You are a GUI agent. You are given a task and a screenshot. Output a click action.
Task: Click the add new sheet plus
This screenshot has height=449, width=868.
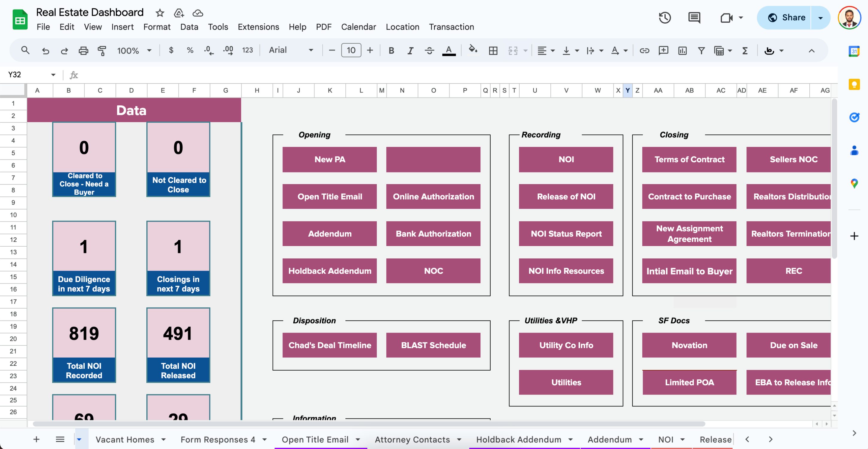[x=37, y=439]
